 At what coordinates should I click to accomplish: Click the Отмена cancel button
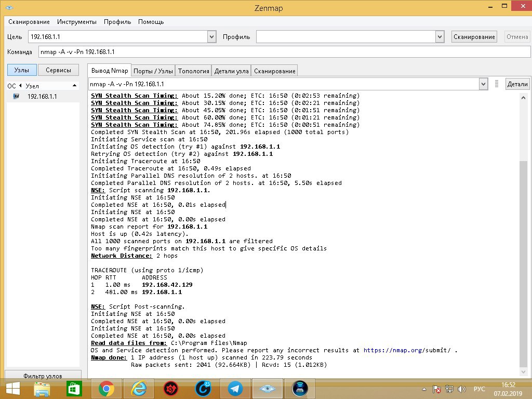[517, 37]
